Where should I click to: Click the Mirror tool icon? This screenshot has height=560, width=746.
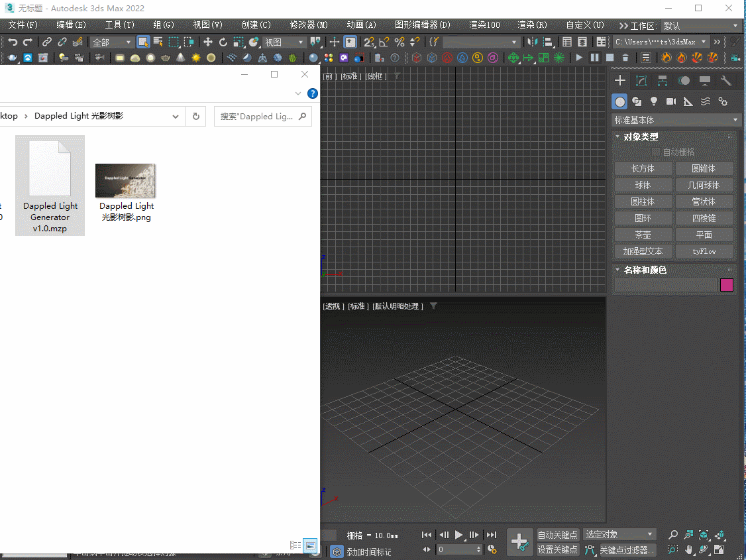532,42
